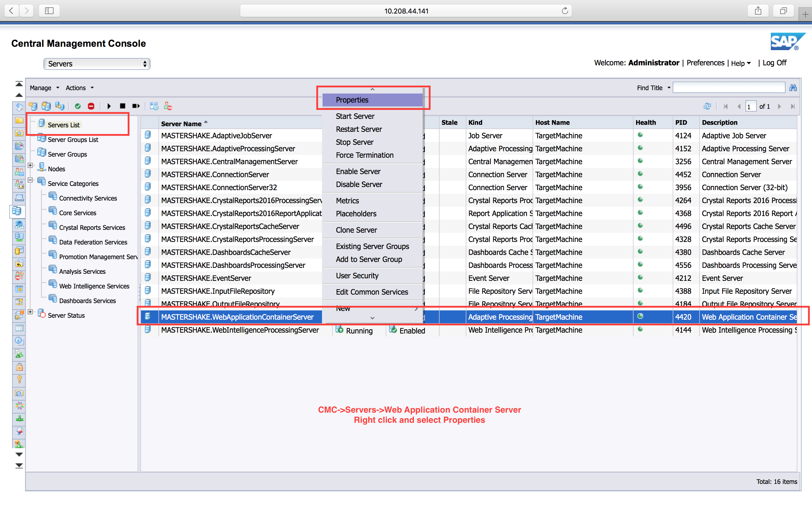This screenshot has height=507, width=812.
Task: Click the Log Off link
Action: point(774,63)
